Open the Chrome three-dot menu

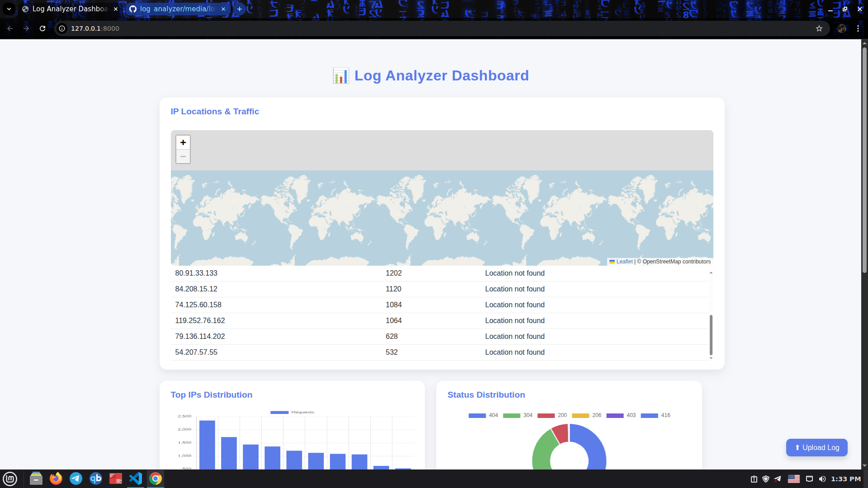(858, 28)
